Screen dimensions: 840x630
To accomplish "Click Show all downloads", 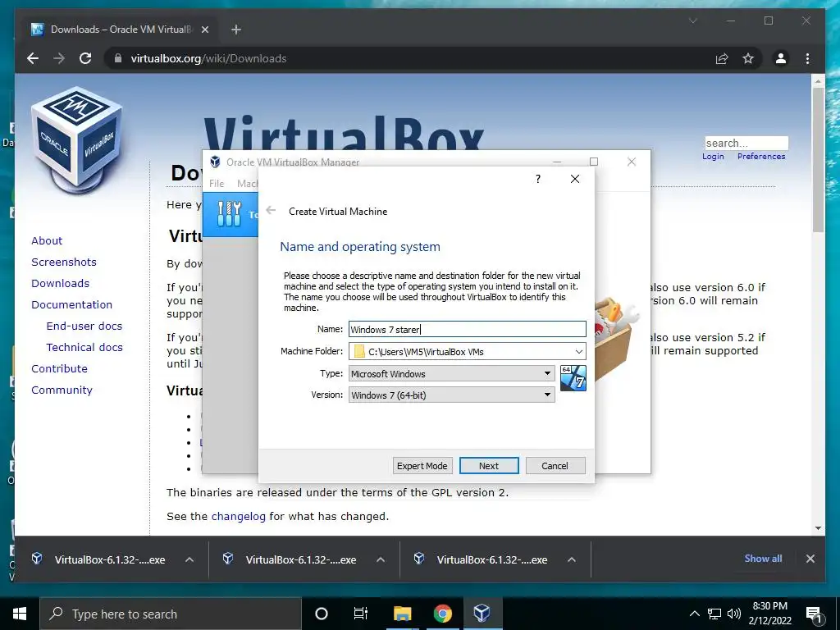I will [763, 558].
